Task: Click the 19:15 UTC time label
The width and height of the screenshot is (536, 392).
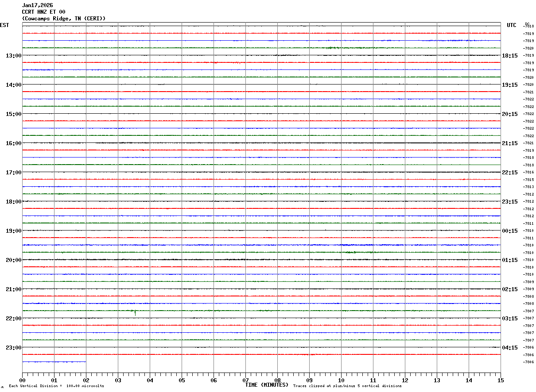Action: [x=509, y=85]
